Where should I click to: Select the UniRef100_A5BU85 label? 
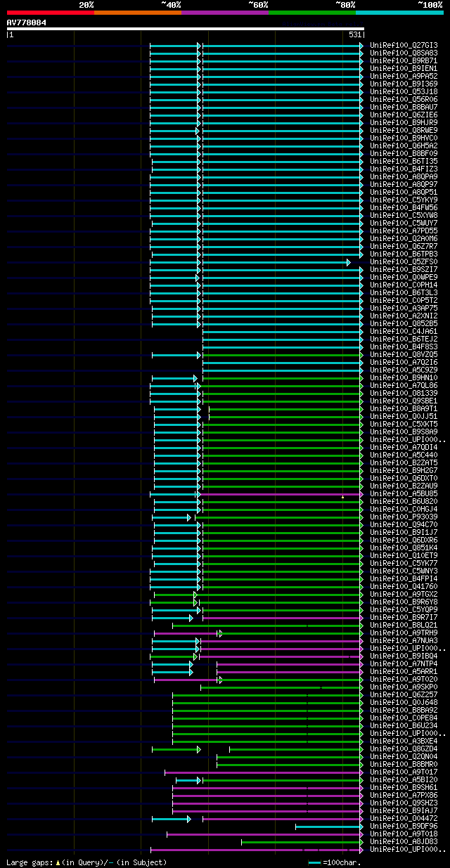point(404,493)
